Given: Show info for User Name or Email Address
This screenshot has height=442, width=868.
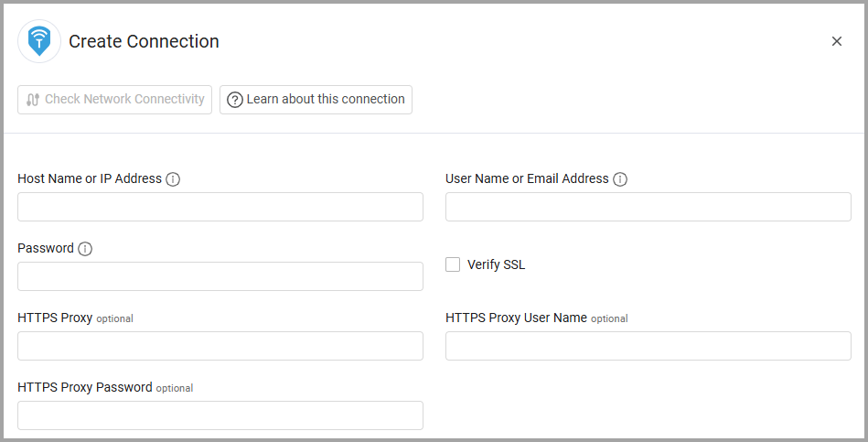Looking at the screenshot, I should [620, 179].
